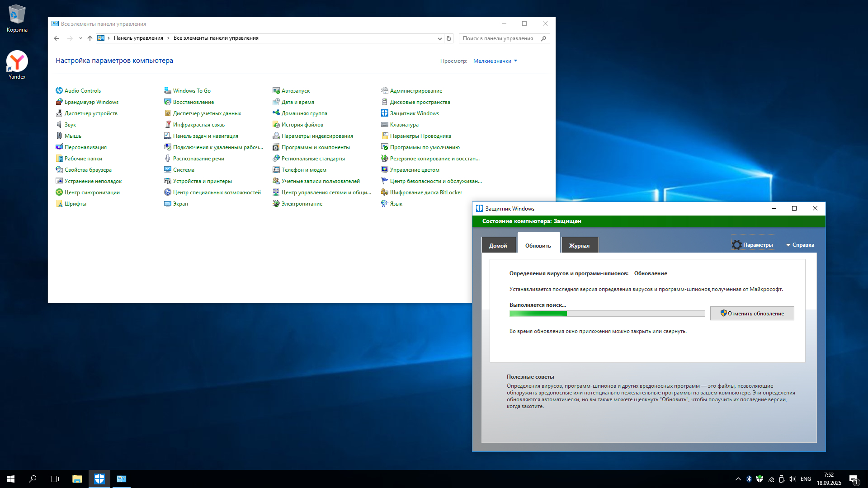
Task: Expand the address bar history dropdown
Action: click(439, 38)
